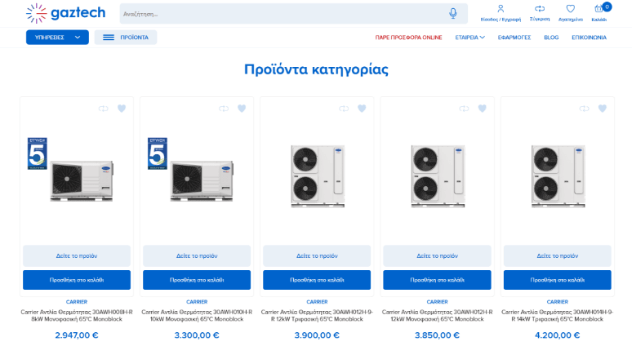
Task: Open the ΠΡΟΪΟΝΤΑ hamburger menu
Action: point(126,38)
